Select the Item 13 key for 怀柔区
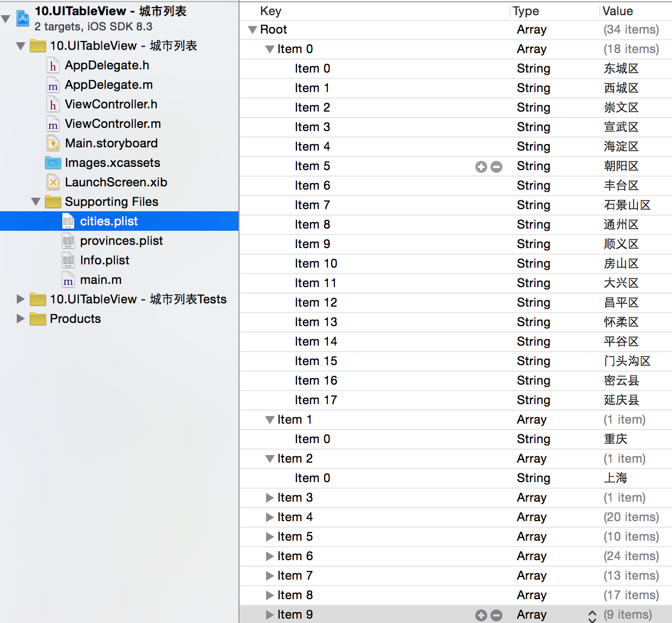The image size is (672, 623). (316, 322)
